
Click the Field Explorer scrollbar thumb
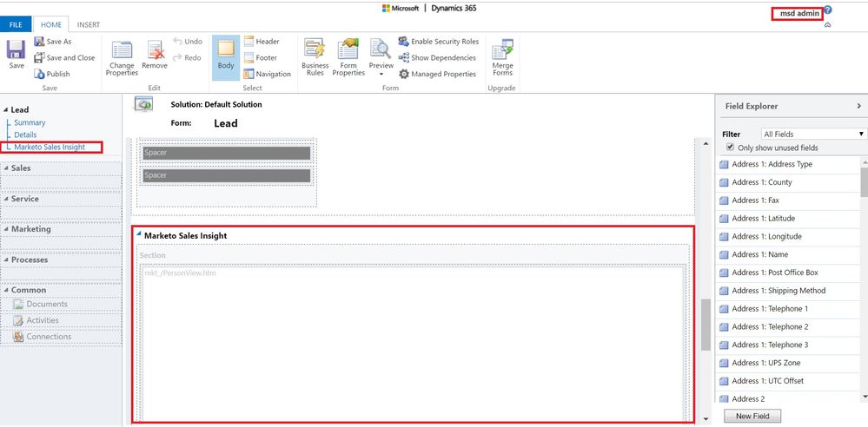pos(865,181)
